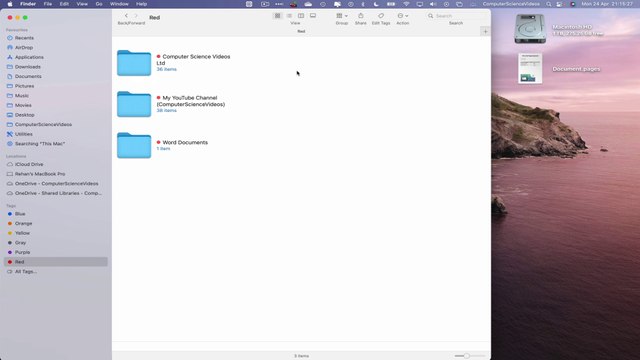Open Recents in the sidebar
The height and width of the screenshot is (360, 640).
click(x=24, y=38)
